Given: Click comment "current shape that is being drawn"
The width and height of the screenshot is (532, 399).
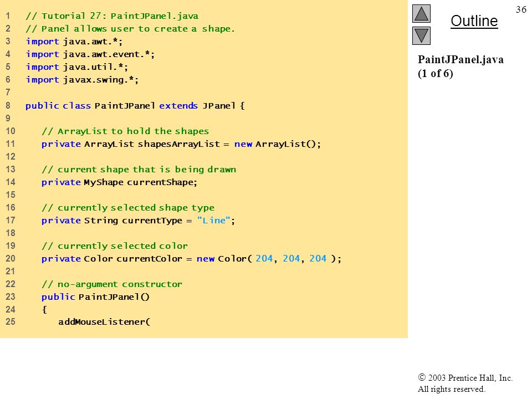Looking at the screenshot, I should (x=139, y=170).
